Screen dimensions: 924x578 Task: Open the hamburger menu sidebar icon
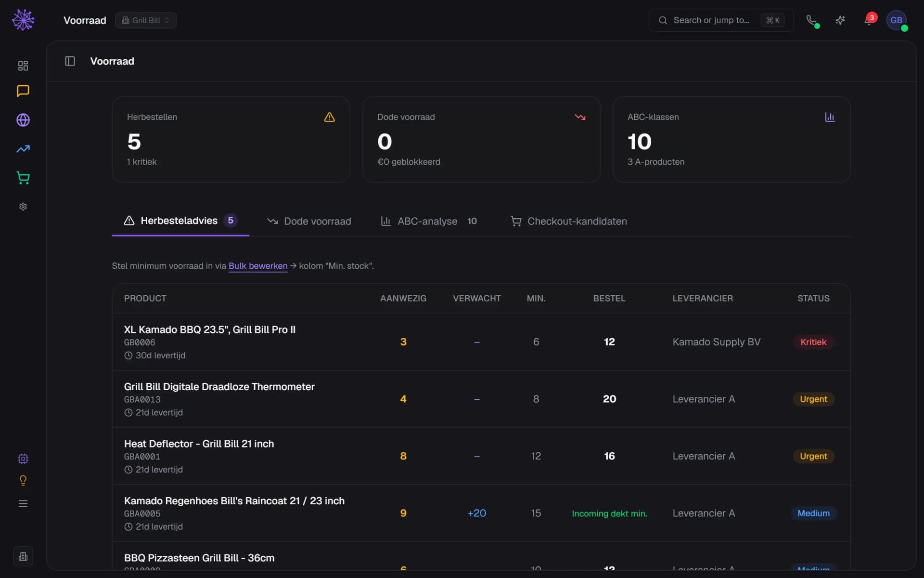(23, 503)
